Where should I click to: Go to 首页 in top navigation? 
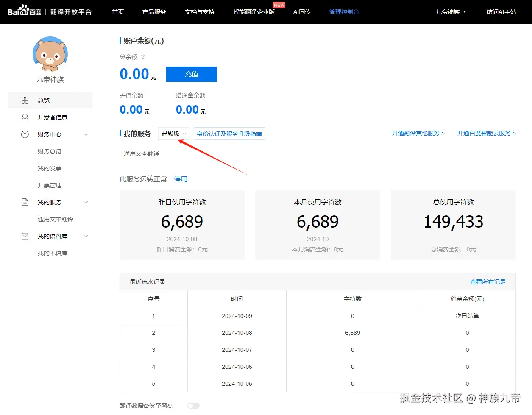point(118,12)
